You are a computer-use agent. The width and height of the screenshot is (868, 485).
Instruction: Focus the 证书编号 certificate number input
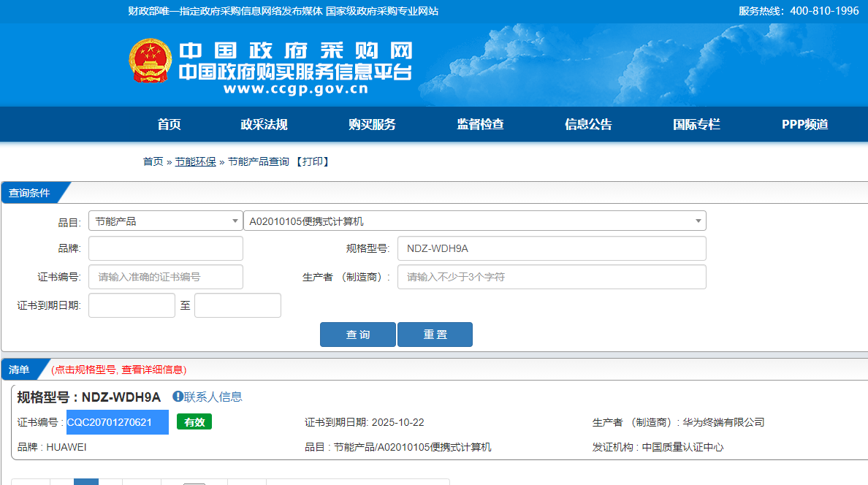click(166, 277)
